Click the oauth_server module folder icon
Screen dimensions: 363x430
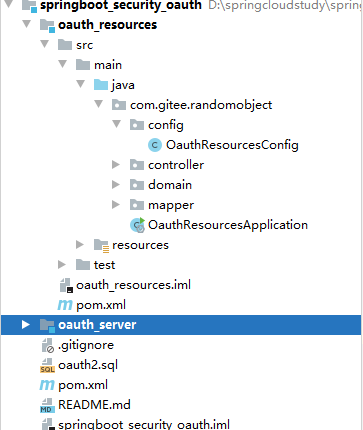[x=47, y=325]
